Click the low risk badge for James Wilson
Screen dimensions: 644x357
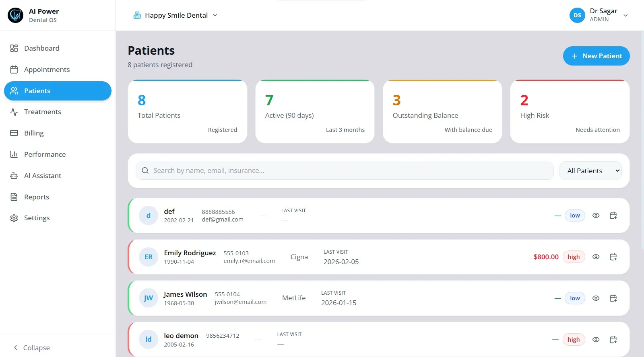coord(575,298)
